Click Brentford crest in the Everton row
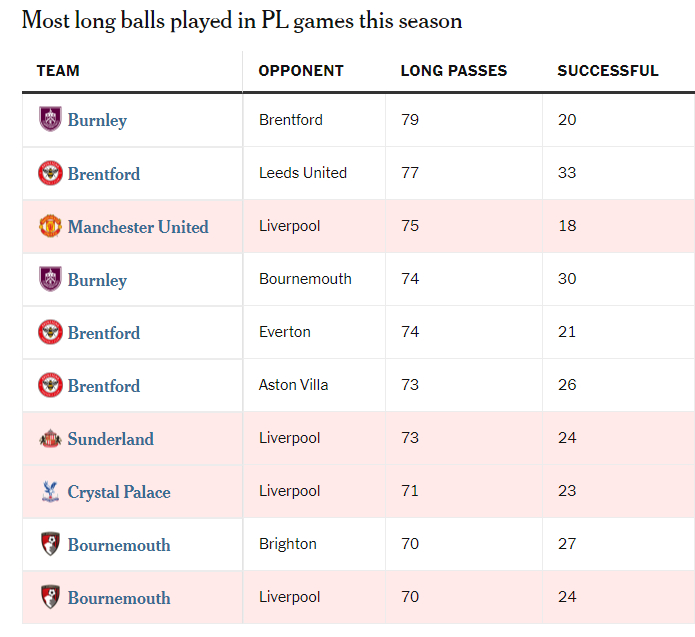Viewport: 695px width, 637px height. [50, 332]
